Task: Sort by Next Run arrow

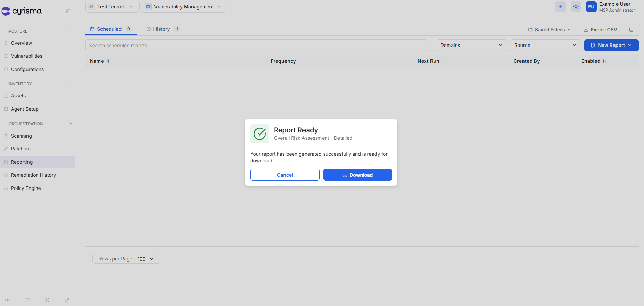Action: [443, 61]
